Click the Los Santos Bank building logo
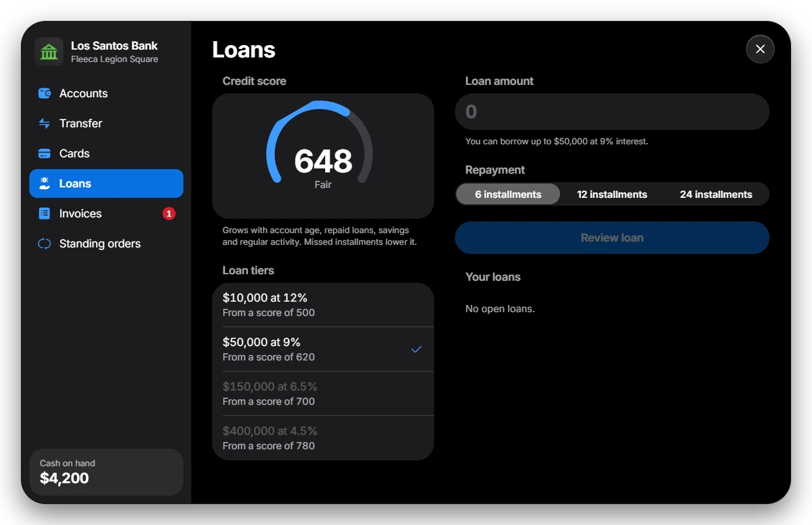 (49, 52)
